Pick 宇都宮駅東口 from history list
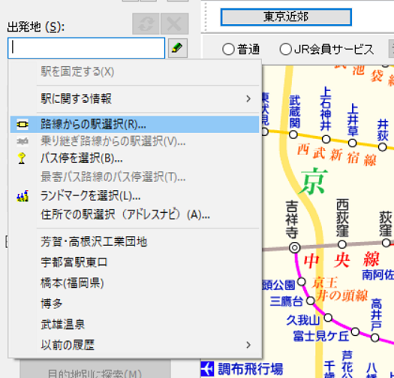The image size is (394, 378). (x=134, y=262)
